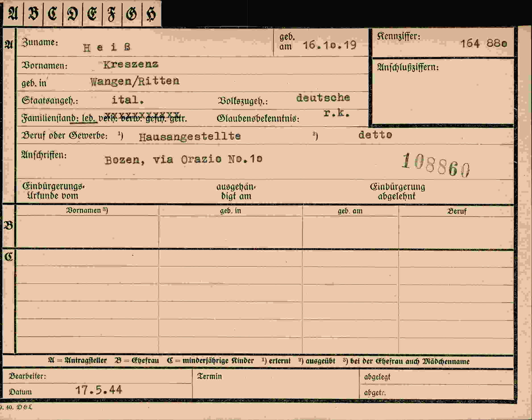Click the 'Anschlußziffern:' label

pyautogui.click(x=408, y=67)
